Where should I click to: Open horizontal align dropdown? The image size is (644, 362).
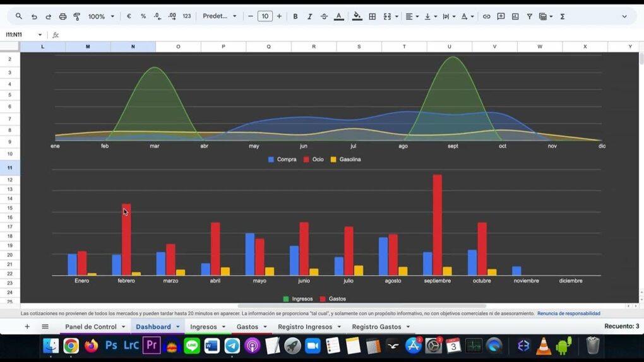tap(412, 16)
